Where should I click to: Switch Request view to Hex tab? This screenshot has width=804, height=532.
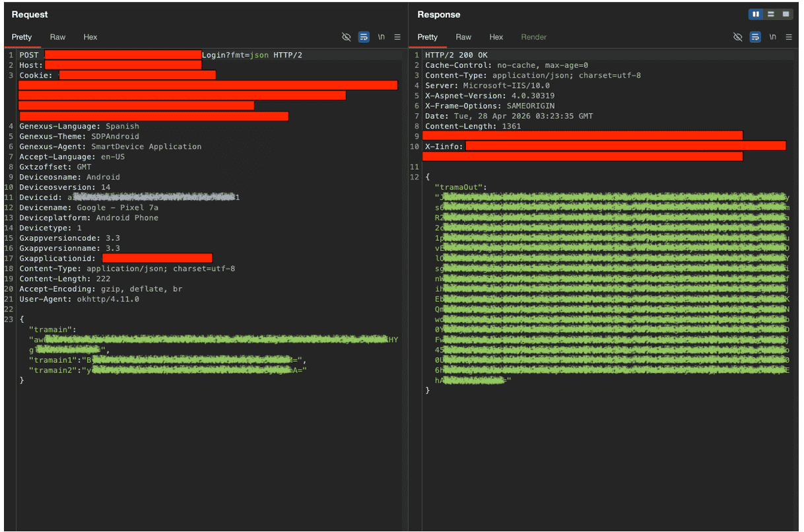tap(90, 37)
